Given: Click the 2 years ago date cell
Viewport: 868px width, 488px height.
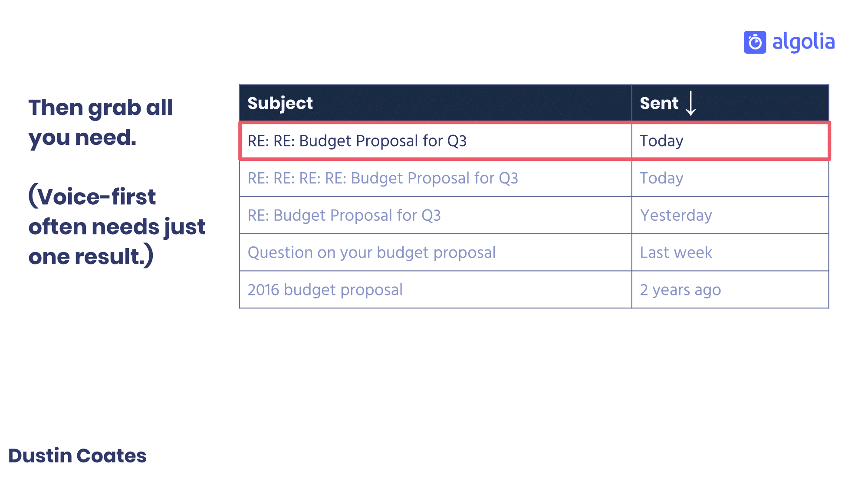Looking at the screenshot, I should [680, 290].
